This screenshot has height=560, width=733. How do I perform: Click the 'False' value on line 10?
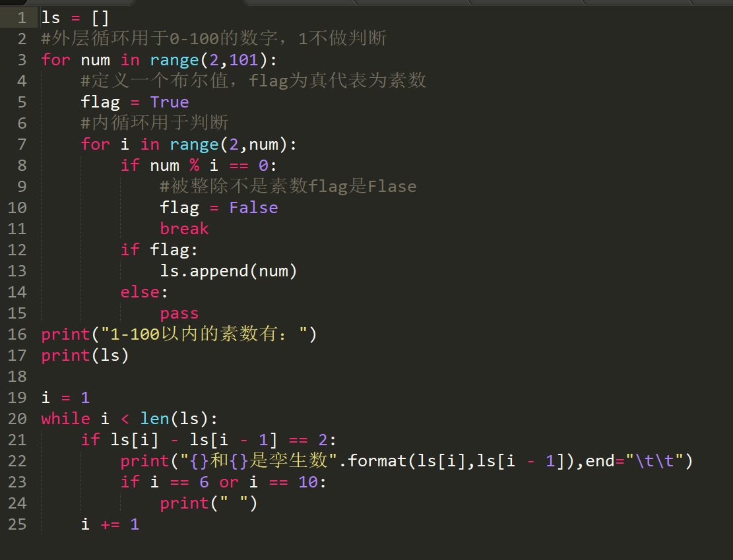click(253, 208)
